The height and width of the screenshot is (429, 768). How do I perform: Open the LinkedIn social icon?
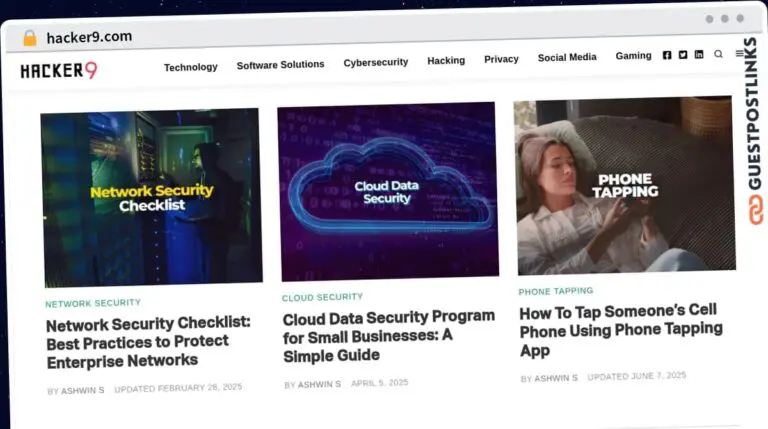pyautogui.click(x=699, y=55)
